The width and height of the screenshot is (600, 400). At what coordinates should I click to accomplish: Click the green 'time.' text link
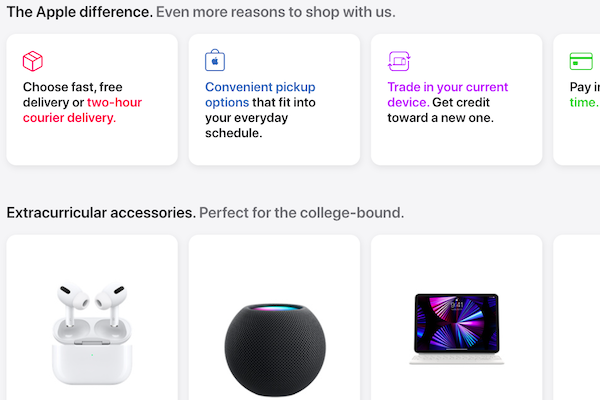(584, 102)
